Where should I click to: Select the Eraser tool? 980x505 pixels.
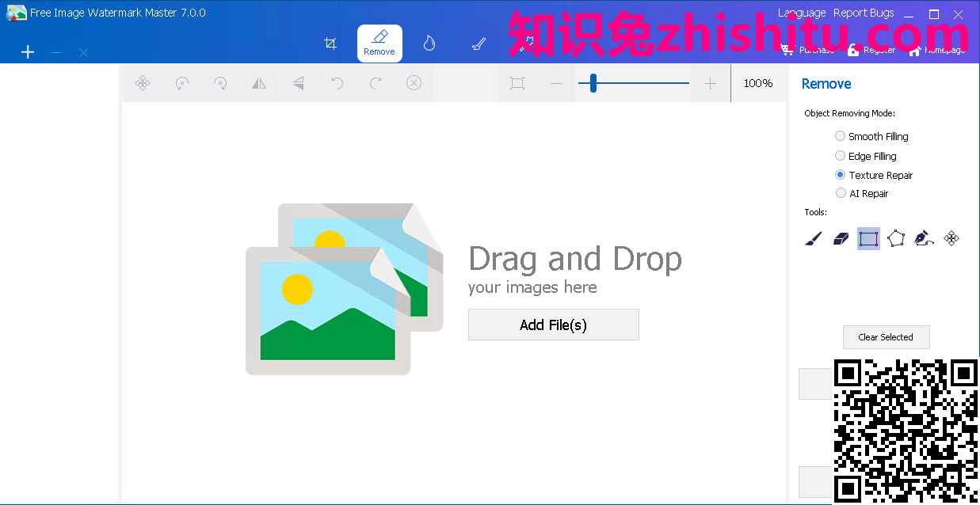(x=841, y=238)
